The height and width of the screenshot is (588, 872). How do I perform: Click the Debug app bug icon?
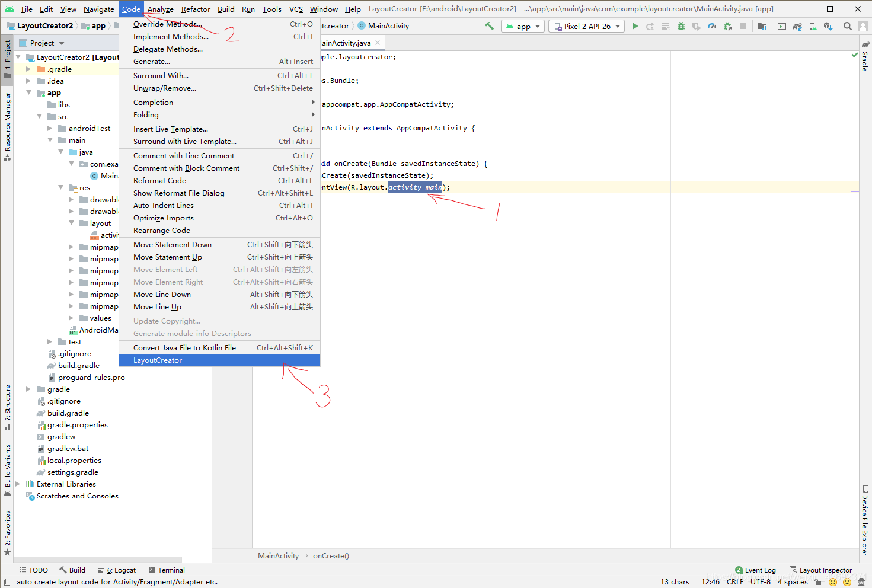coord(681,26)
